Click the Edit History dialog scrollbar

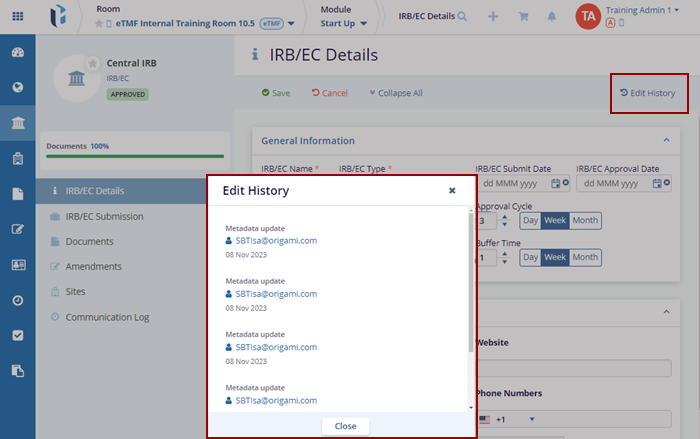pos(471,290)
